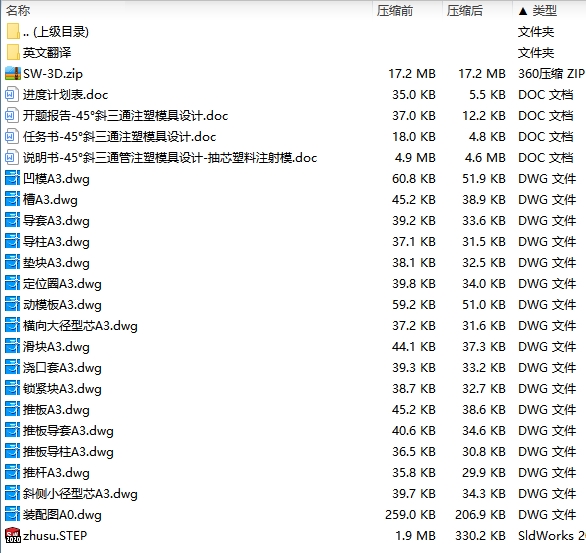The height and width of the screenshot is (553, 586).
Task: Select file name 浇口套A3.dwg
Action: 62,367
